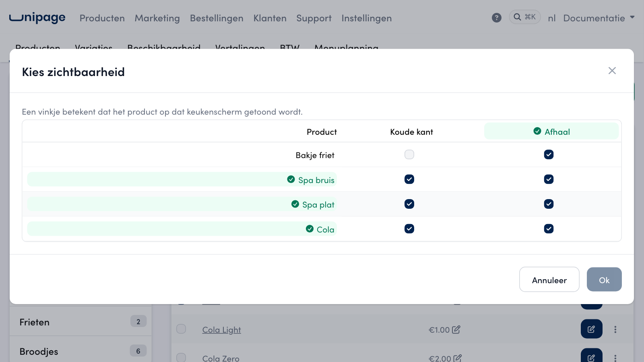Toggle Koude kant for Cola
This screenshot has height=362, width=644.
point(409,229)
